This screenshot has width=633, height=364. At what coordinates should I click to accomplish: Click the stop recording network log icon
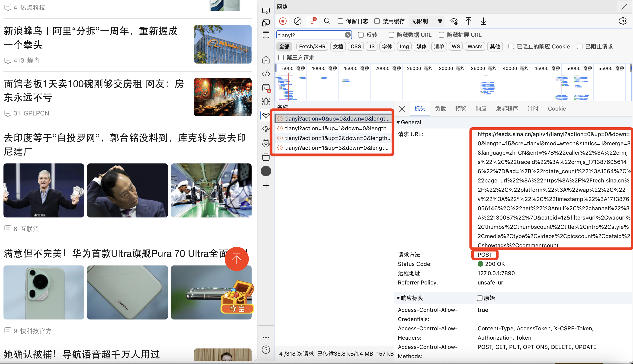(283, 21)
